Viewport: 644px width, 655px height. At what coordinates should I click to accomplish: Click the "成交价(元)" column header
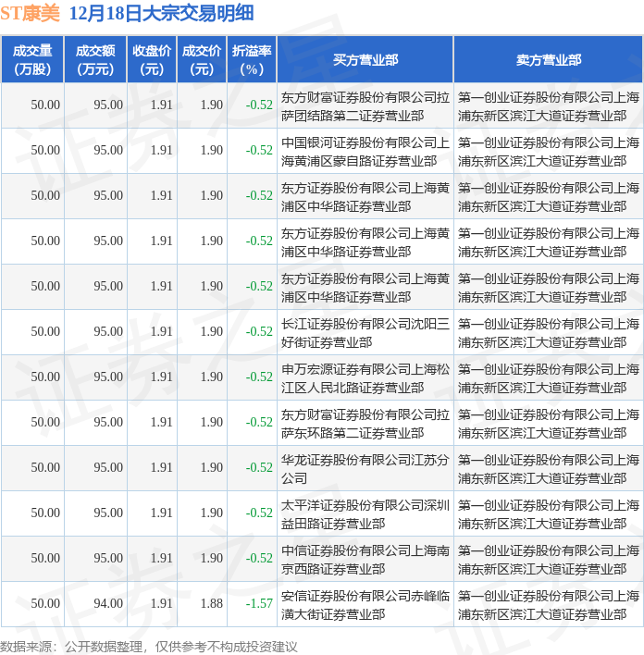point(202,60)
